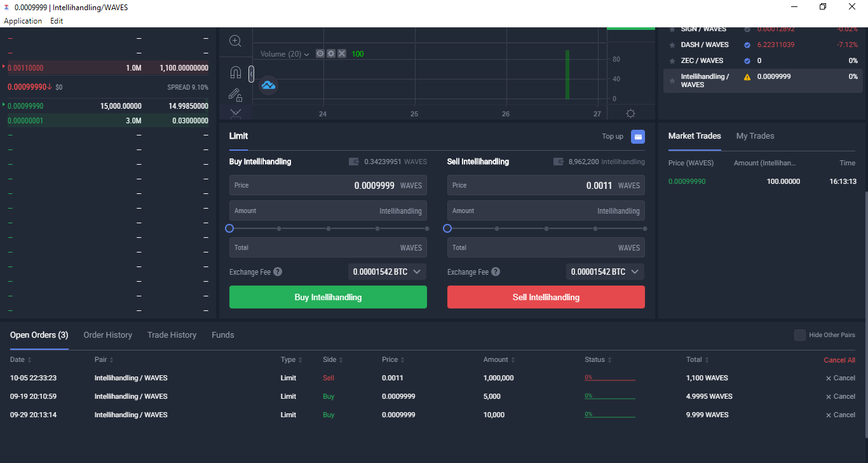The width and height of the screenshot is (868, 463).
Task: Sort open orders by Type column arrows
Action: tap(301, 360)
